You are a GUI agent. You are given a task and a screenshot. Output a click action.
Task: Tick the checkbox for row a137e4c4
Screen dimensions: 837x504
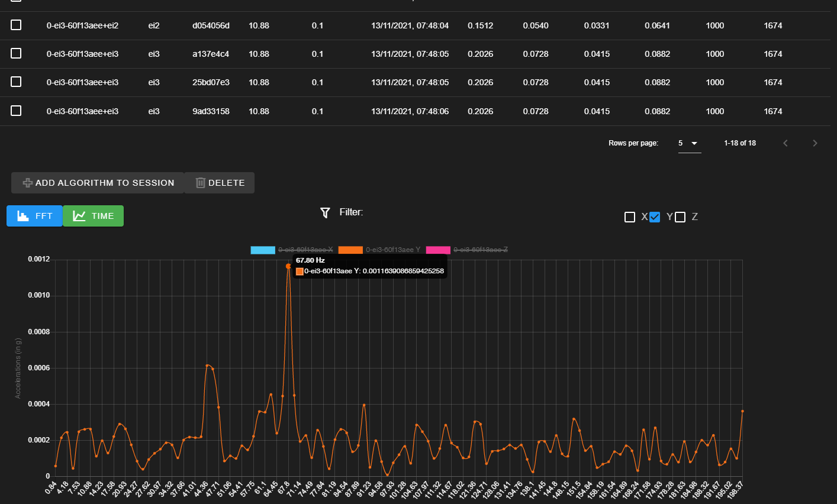tap(16, 53)
